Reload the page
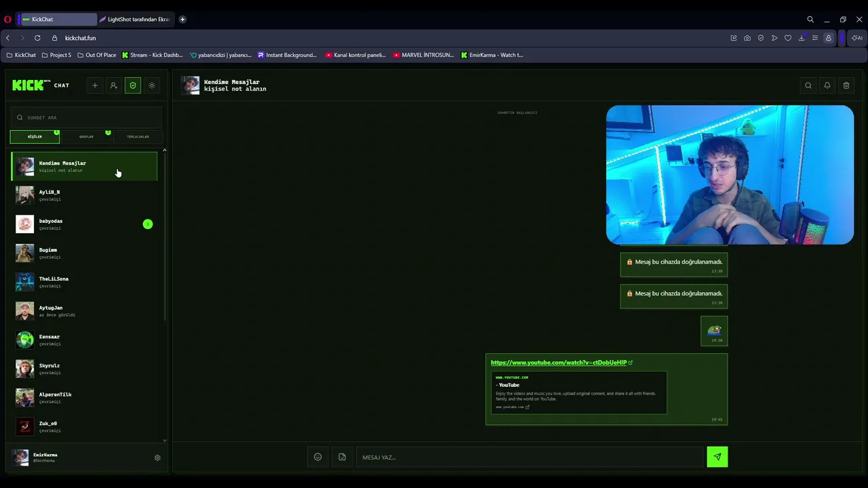 [37, 38]
